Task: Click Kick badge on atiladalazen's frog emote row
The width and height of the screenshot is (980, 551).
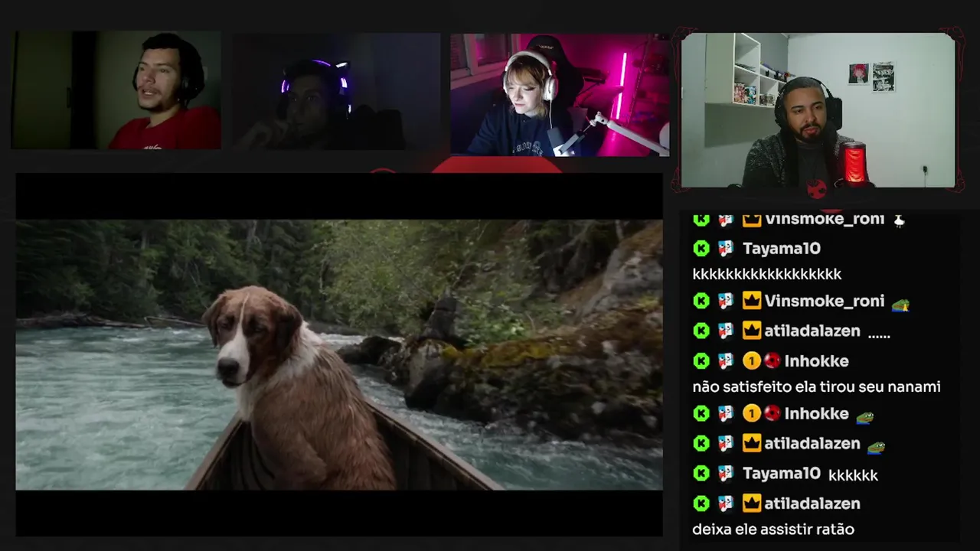Action: click(701, 443)
